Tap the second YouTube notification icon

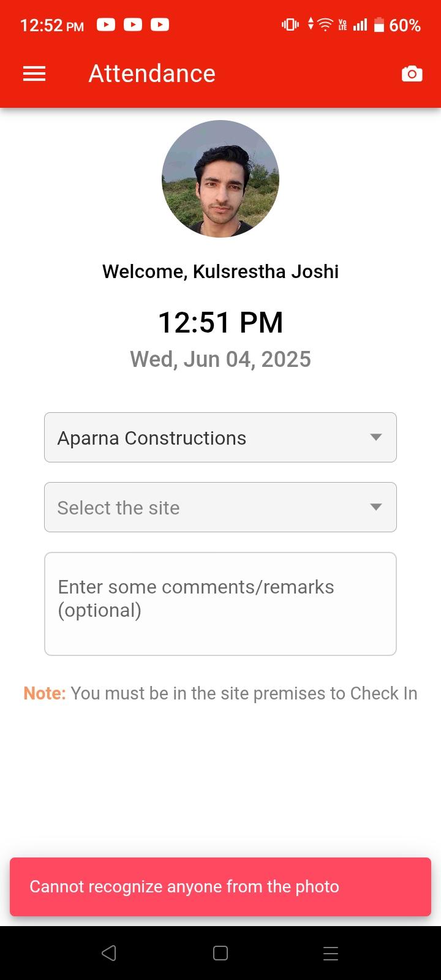(x=133, y=24)
